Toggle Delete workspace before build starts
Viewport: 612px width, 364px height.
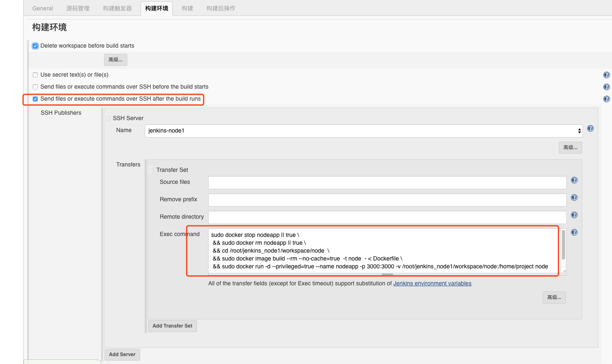(35, 46)
